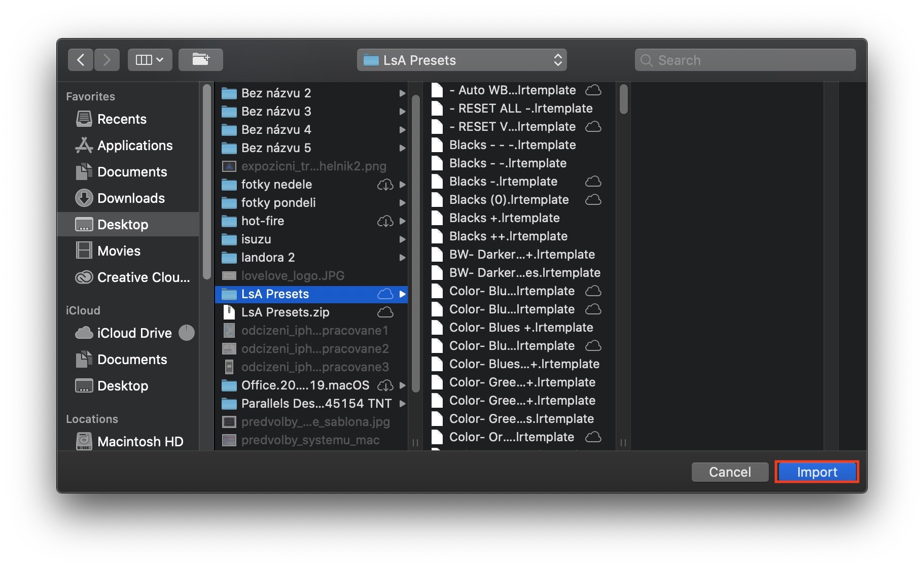Select Blacks - - -.lrtemplate file

click(x=520, y=145)
